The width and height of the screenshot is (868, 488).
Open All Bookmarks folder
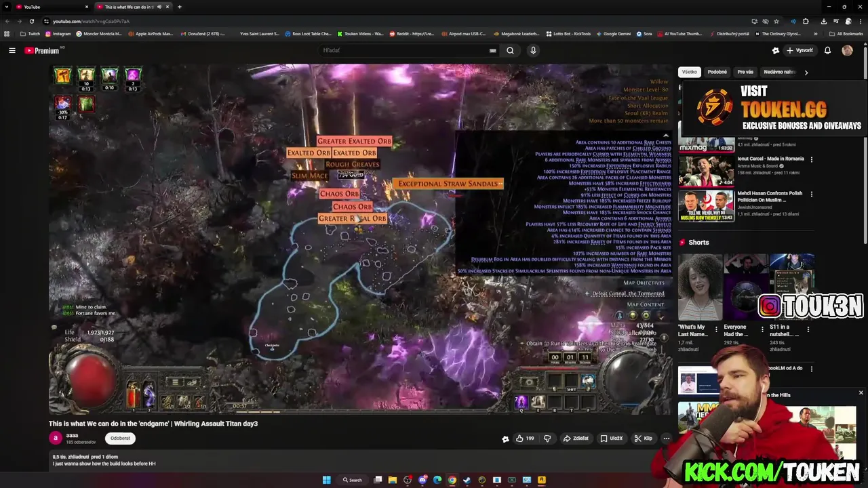pos(846,34)
